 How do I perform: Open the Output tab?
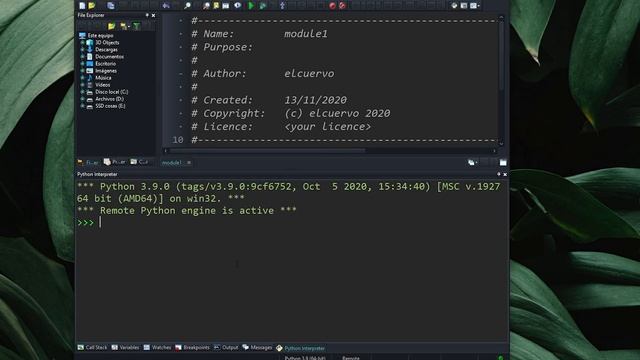click(226, 348)
